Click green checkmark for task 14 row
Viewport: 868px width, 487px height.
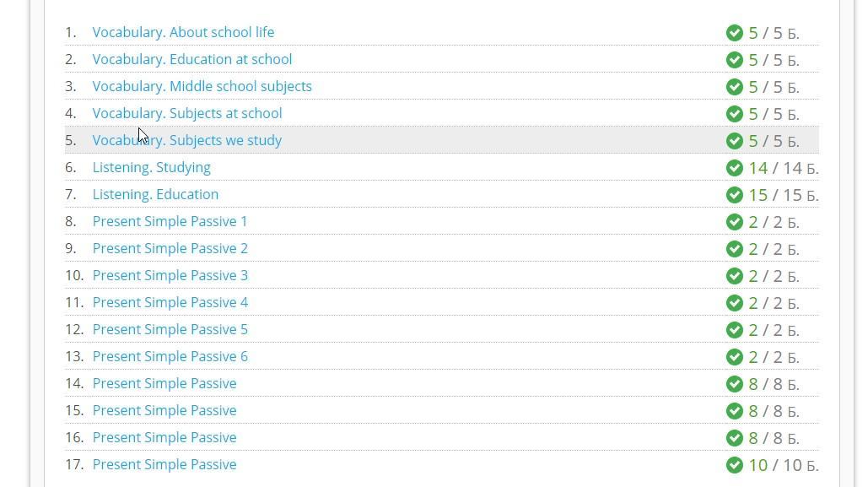pos(735,384)
